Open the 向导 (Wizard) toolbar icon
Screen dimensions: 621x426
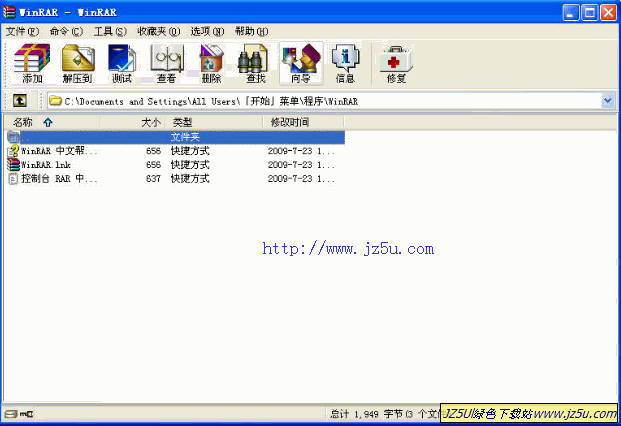pyautogui.click(x=301, y=63)
